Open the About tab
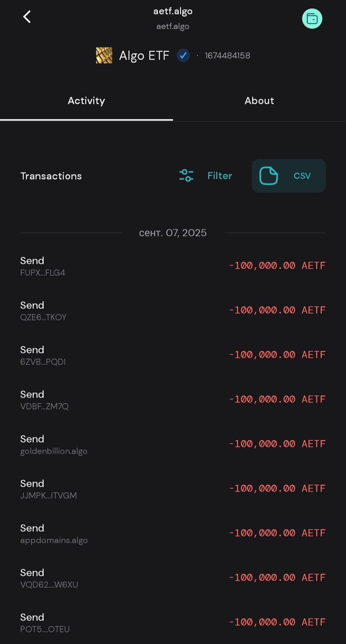The image size is (346, 644). [x=259, y=101]
